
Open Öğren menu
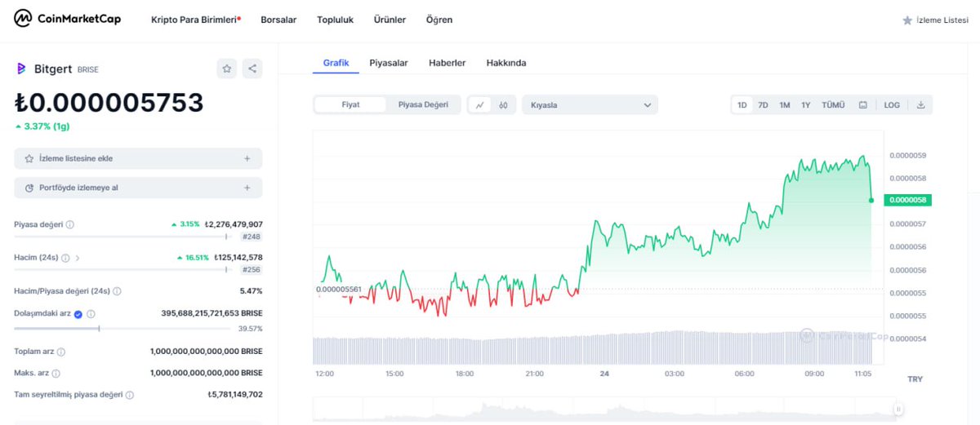(439, 20)
